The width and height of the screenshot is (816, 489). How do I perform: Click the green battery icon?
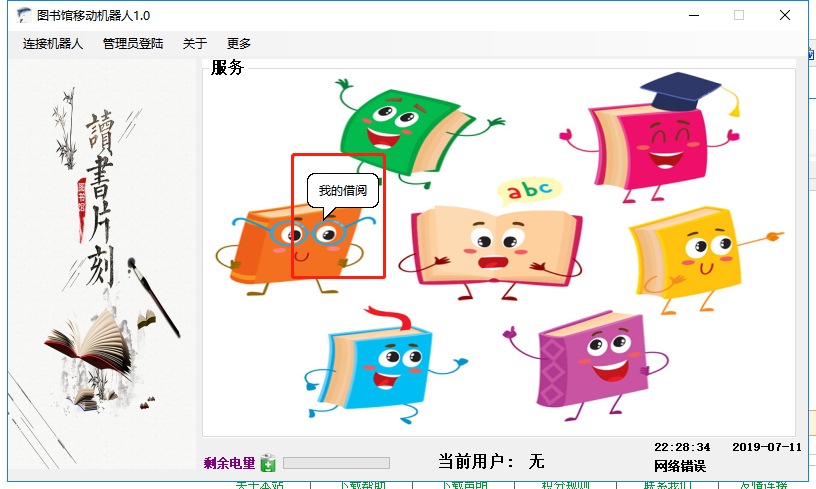click(x=268, y=462)
